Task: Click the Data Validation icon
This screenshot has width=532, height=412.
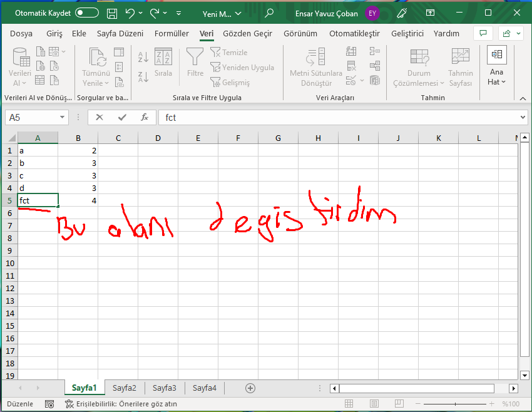Action: tap(351, 81)
